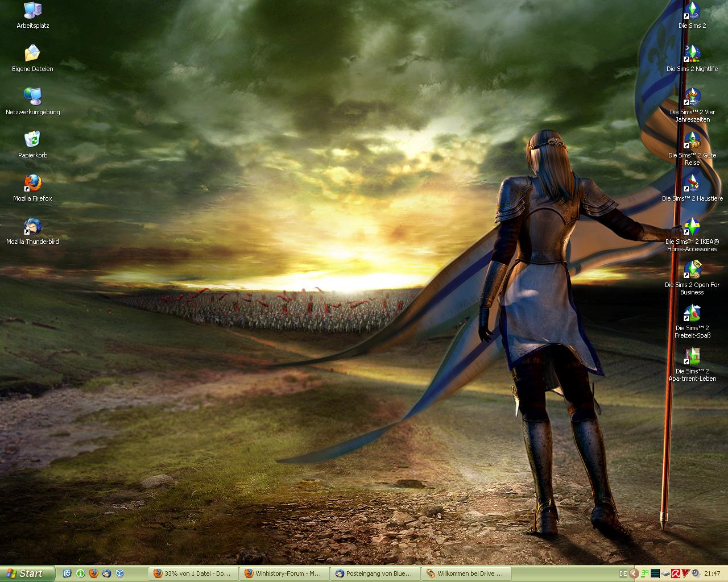Switch to Winhistory-Forum Firefox taskbar window

point(284,573)
